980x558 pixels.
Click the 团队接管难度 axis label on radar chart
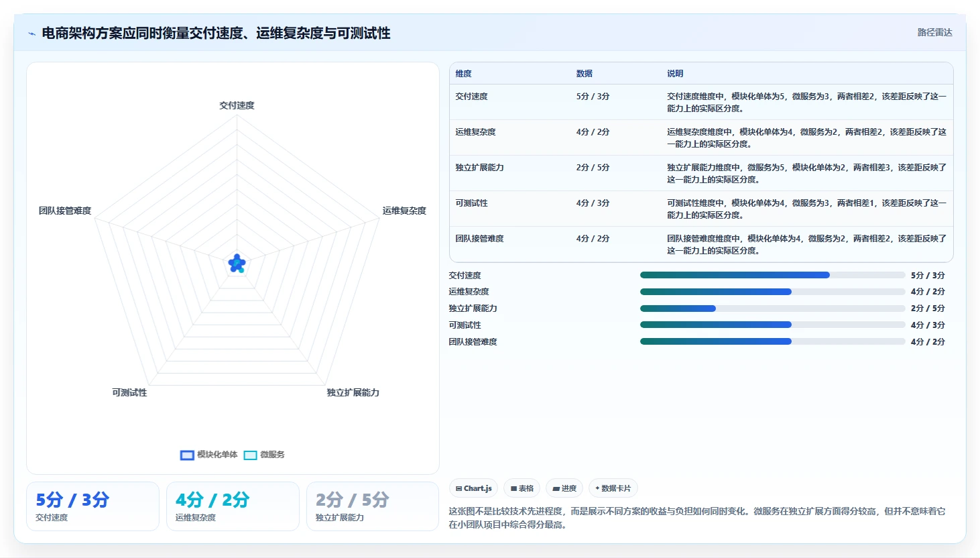(65, 211)
